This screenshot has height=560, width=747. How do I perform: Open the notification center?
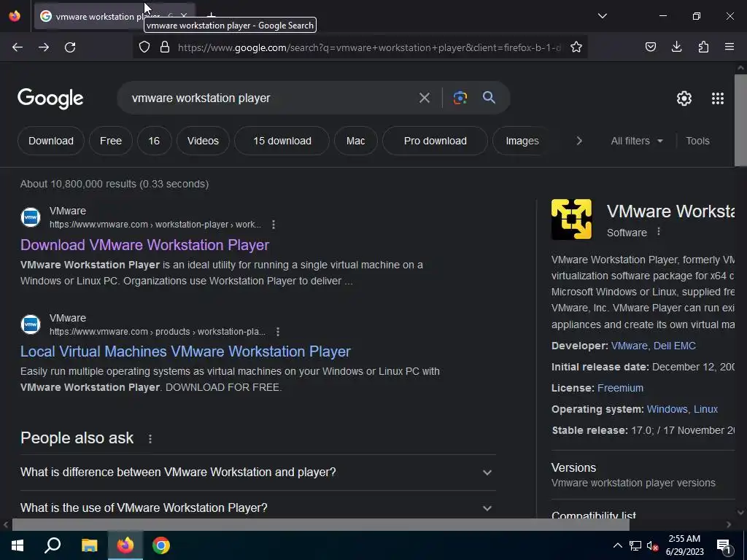723,545
